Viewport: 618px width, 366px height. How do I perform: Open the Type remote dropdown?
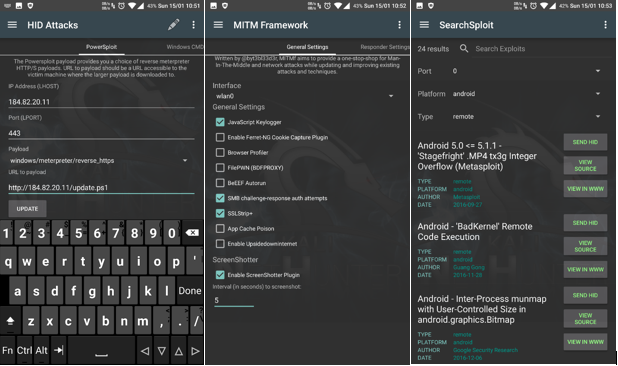click(526, 117)
